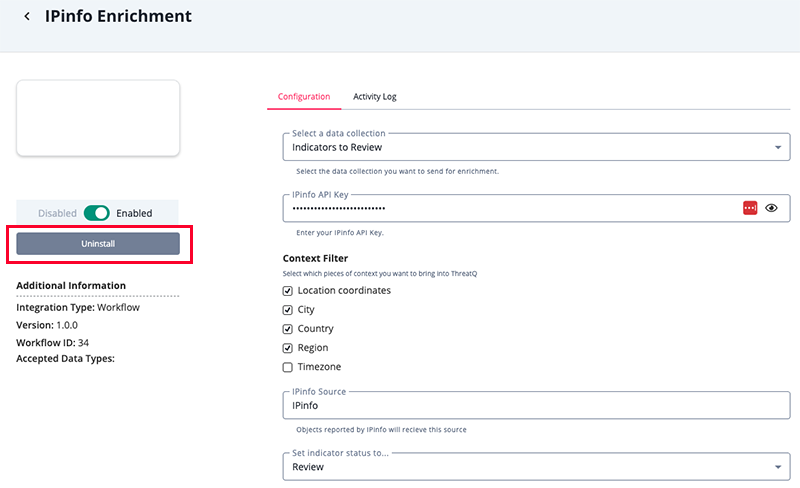Screen dimensions: 800x488
Task: Click the 'Context Filter' heading
Action: (315, 258)
